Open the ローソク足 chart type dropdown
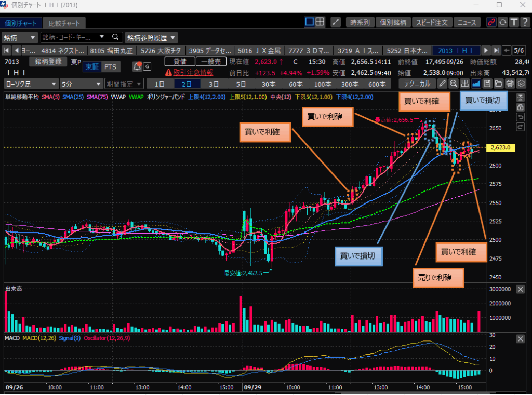Screen dimensions: 532x395 pos(30,84)
